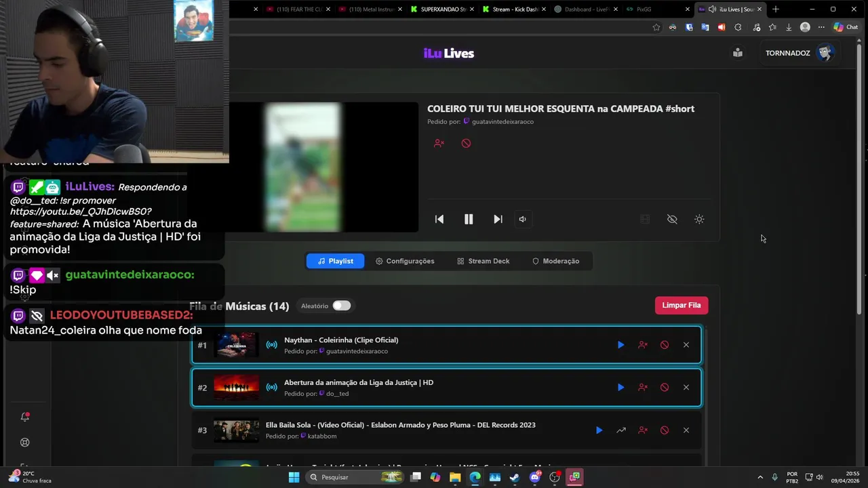Click chat username LEODOYOUTUBEBASED2
The height and width of the screenshot is (488, 868).
coord(121,315)
